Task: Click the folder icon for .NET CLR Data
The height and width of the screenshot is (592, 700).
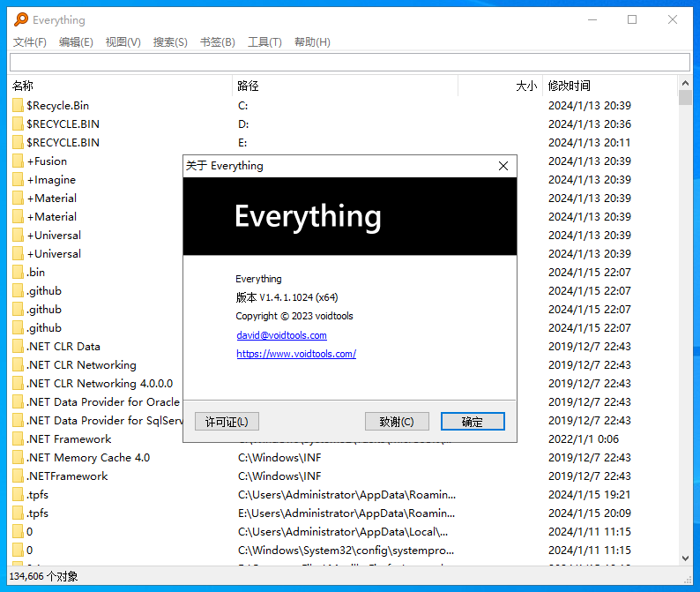Action: click(x=18, y=347)
